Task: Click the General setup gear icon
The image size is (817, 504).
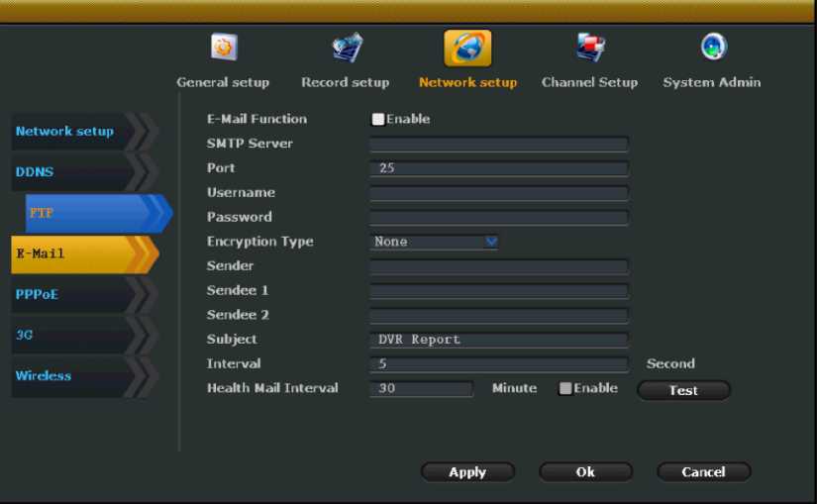Action: (224, 47)
